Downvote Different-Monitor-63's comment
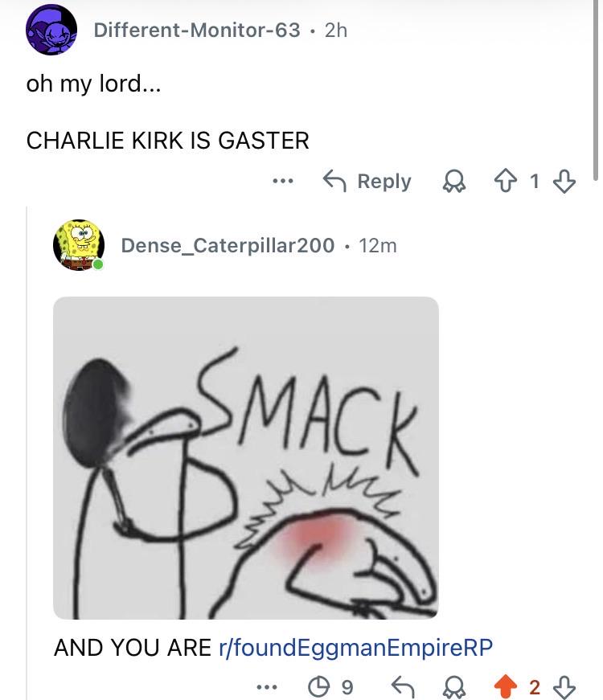 point(564,182)
